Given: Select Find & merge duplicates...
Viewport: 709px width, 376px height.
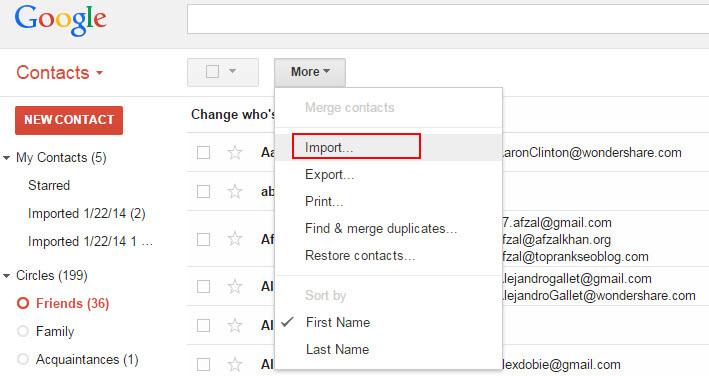Looking at the screenshot, I should 381,229.
